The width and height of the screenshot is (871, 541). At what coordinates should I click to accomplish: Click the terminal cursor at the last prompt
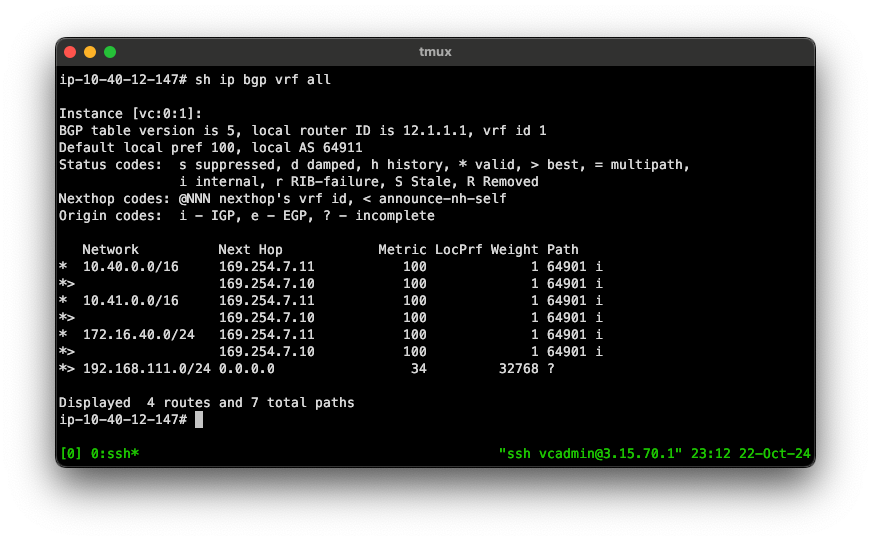pos(199,419)
